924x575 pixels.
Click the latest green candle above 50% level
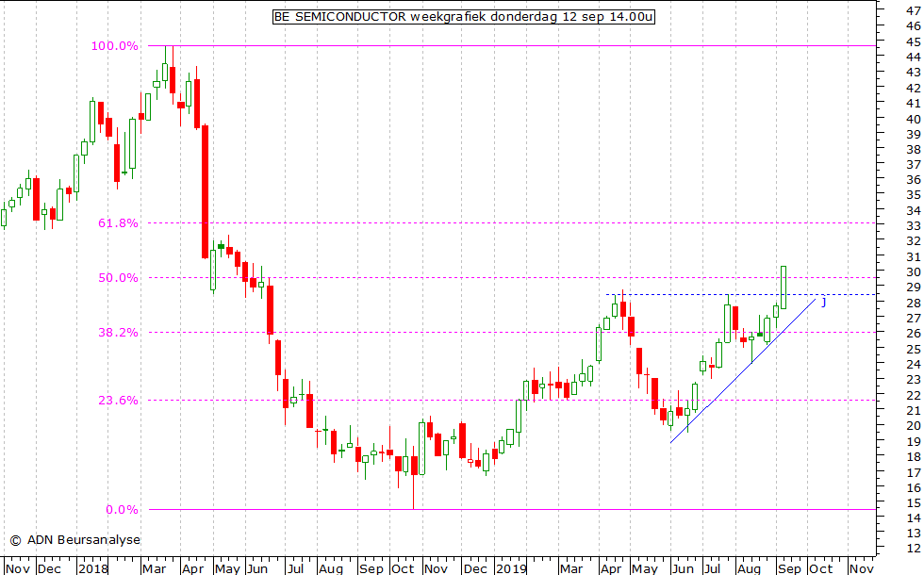coord(784,287)
